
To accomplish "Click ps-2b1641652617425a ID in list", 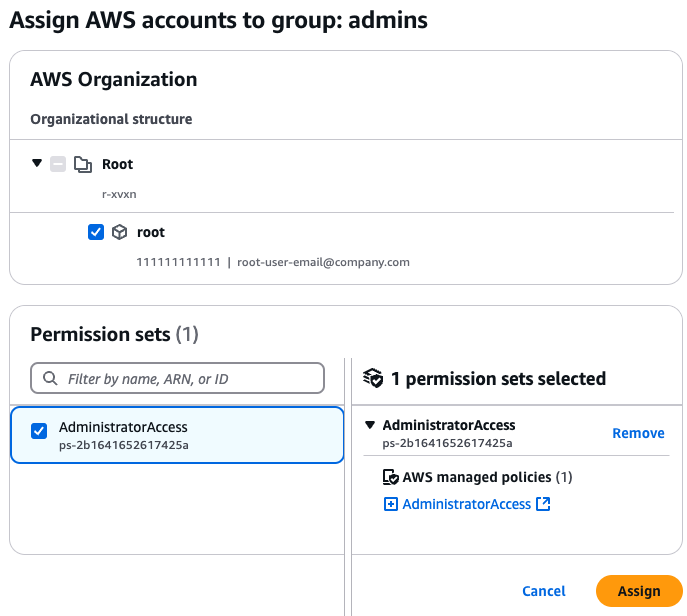I will pyautogui.click(x=124, y=445).
